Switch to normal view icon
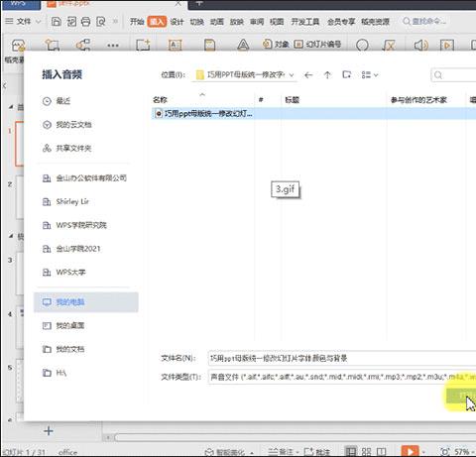The height and width of the screenshot is (457, 476). click(x=351, y=451)
